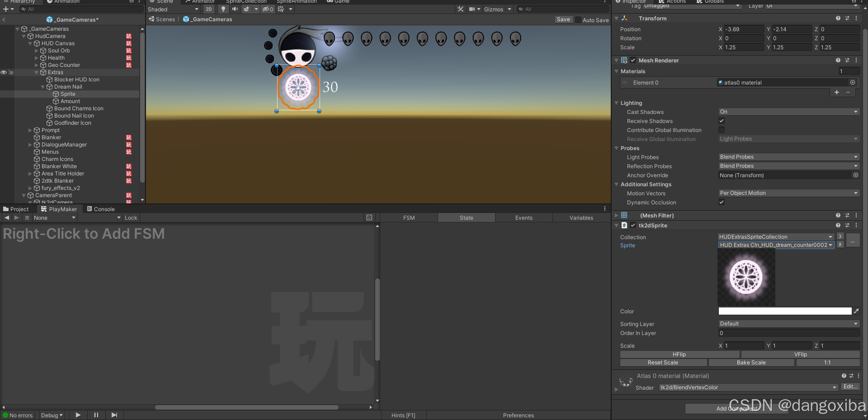Open Cast Shadows dropdown

click(789, 112)
